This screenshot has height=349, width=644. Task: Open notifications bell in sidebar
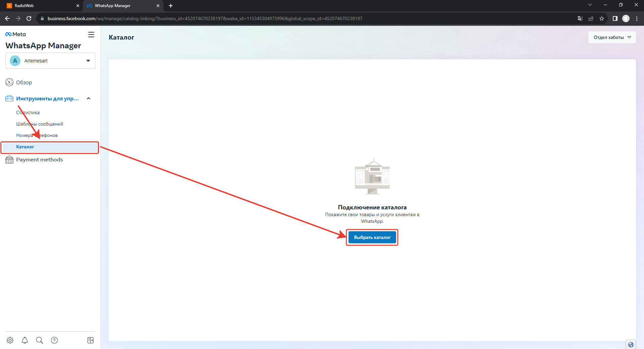(x=25, y=340)
